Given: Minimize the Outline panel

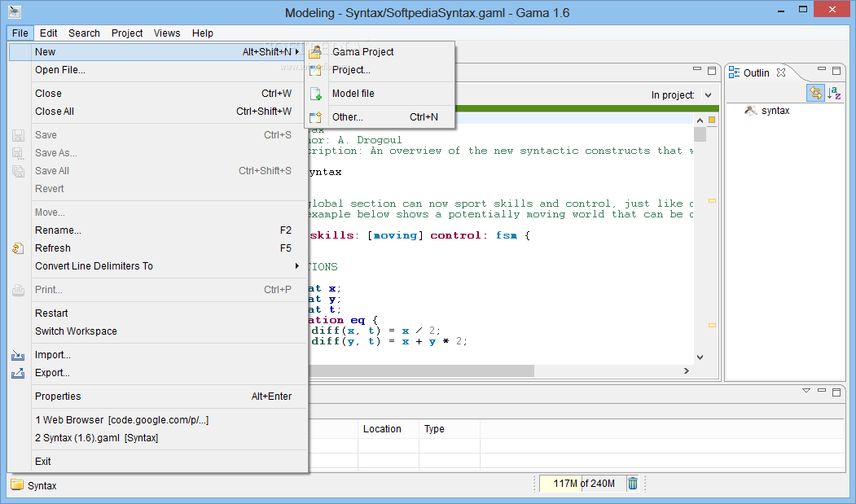Looking at the screenshot, I should coord(822,69).
